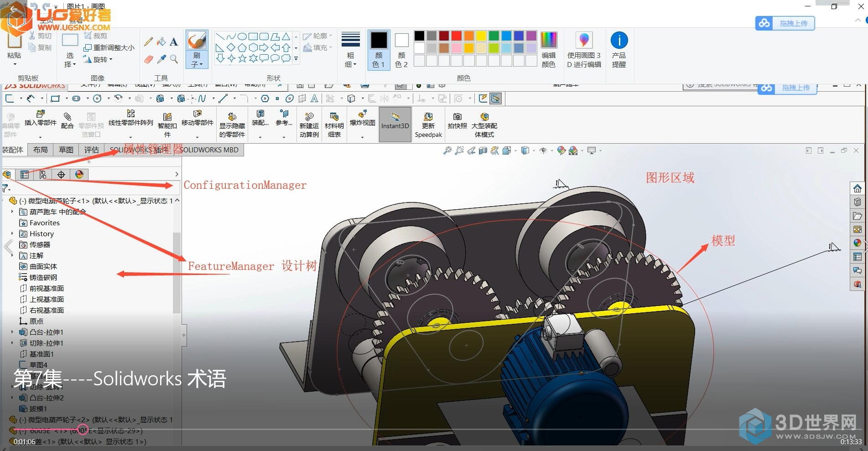The height and width of the screenshot is (451, 868).
Task: Expand the History tree node
Action: (x=12, y=233)
